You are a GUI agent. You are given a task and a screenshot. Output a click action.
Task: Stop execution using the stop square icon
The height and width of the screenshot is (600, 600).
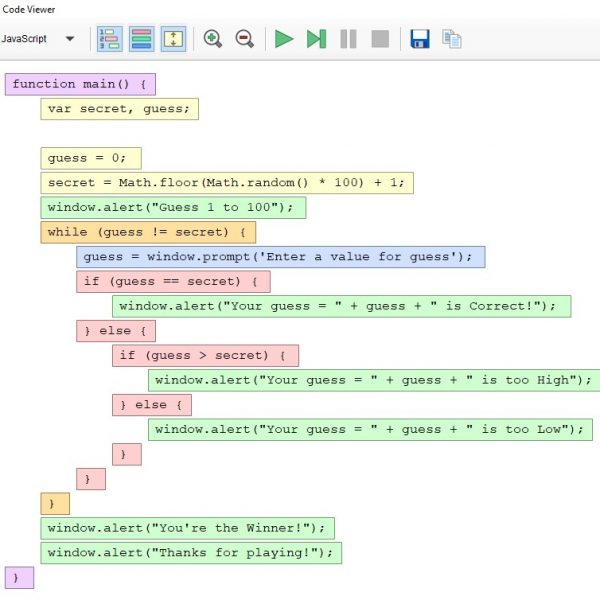(x=380, y=39)
